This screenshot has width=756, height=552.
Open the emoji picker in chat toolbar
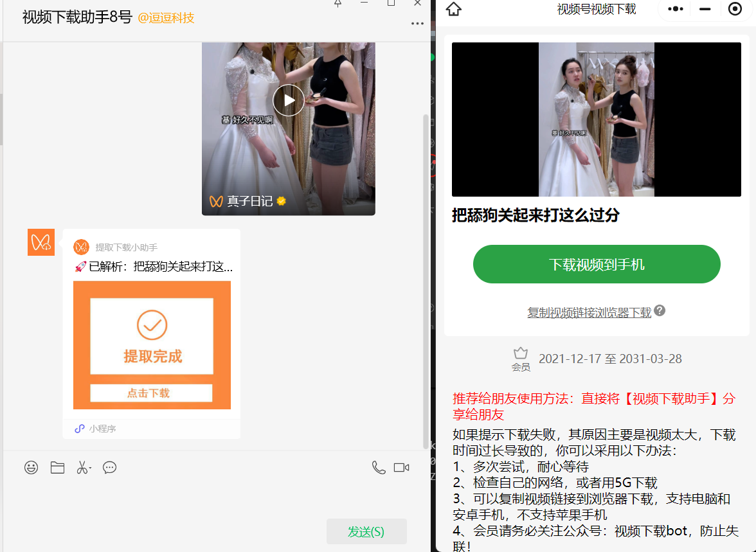pyautogui.click(x=32, y=468)
